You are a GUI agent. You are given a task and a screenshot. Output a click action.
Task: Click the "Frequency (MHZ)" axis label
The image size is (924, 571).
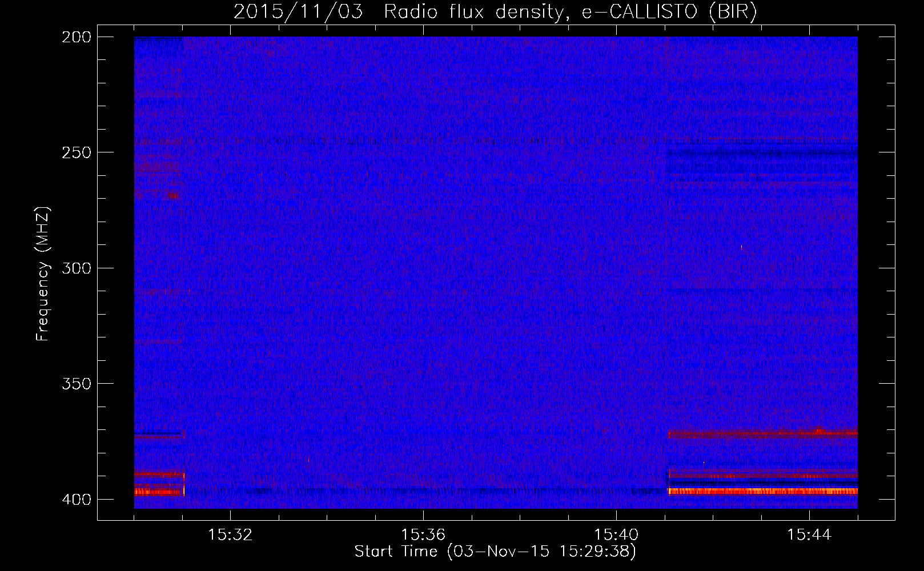43,274
